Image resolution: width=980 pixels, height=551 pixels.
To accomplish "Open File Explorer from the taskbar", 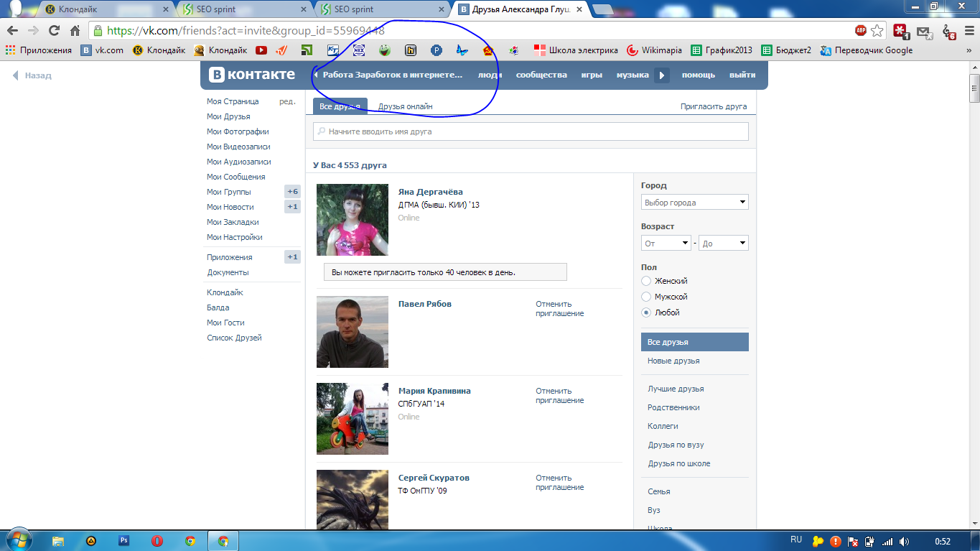I will click(x=58, y=541).
